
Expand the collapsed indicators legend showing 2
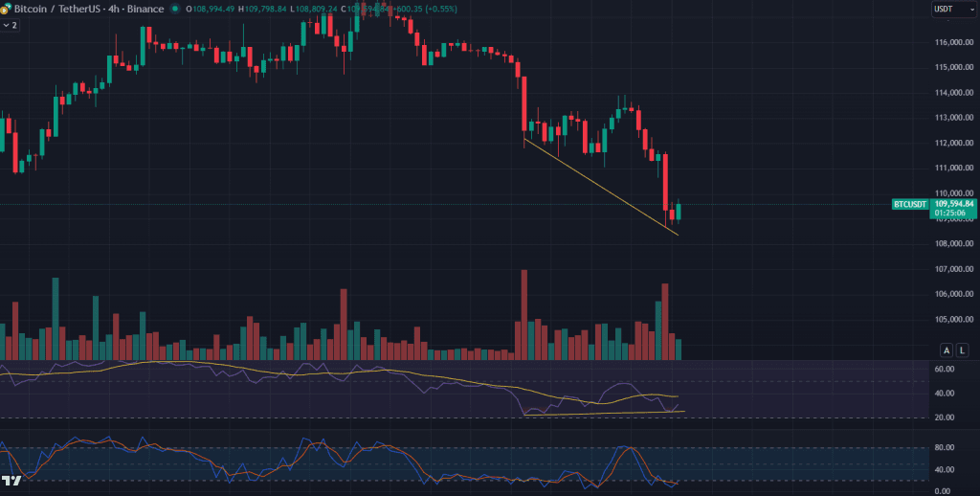[x=11, y=25]
